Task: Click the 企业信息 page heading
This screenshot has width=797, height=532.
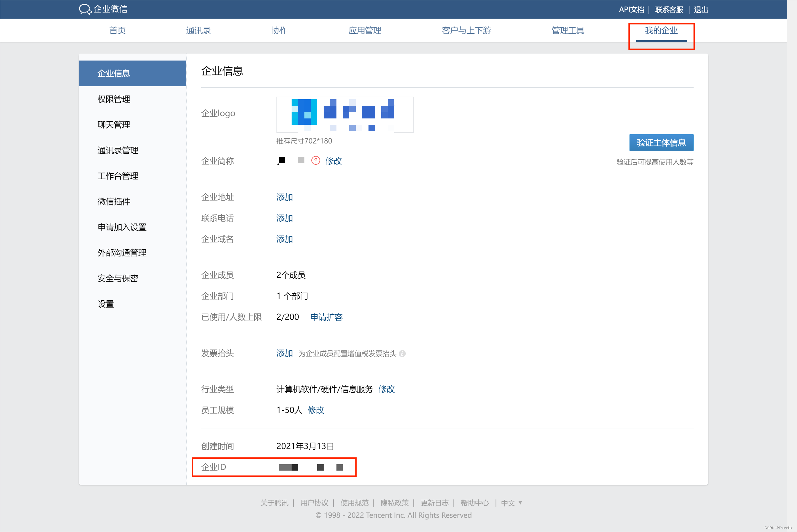Action: (x=222, y=71)
